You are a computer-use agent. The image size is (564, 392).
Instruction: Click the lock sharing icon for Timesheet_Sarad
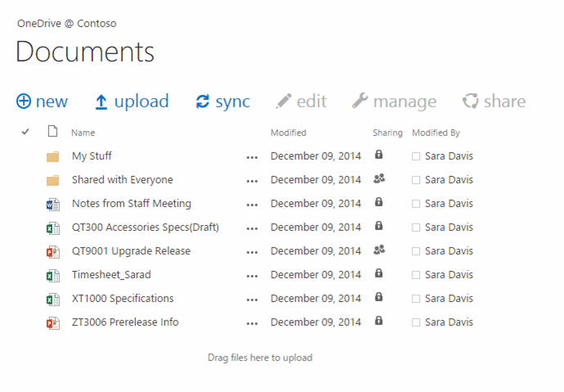coord(378,273)
